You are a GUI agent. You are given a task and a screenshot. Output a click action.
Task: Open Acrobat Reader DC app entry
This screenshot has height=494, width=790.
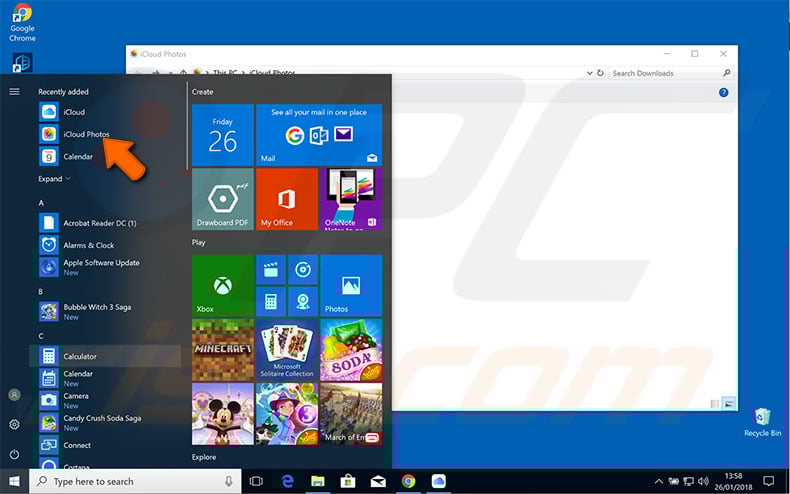[108, 223]
